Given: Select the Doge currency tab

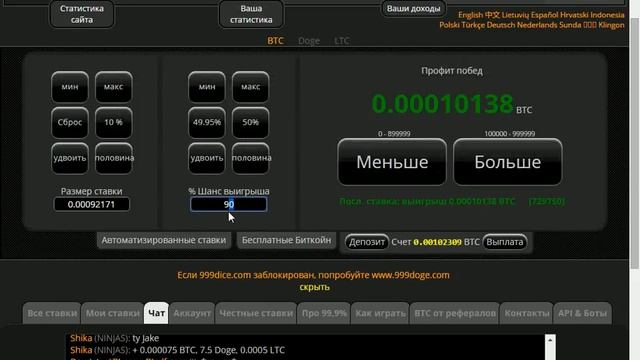Looking at the screenshot, I should (x=309, y=41).
